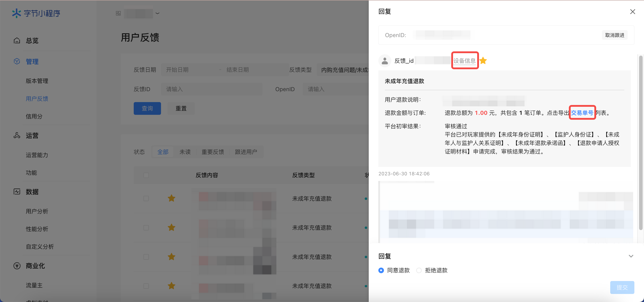Screen dimensions: 644x302
Task: Click the 重置 button
Action: coord(181,108)
